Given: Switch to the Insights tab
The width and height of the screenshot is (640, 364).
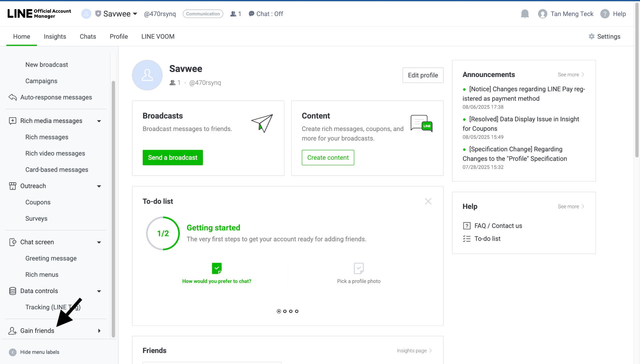Looking at the screenshot, I should pos(55,36).
